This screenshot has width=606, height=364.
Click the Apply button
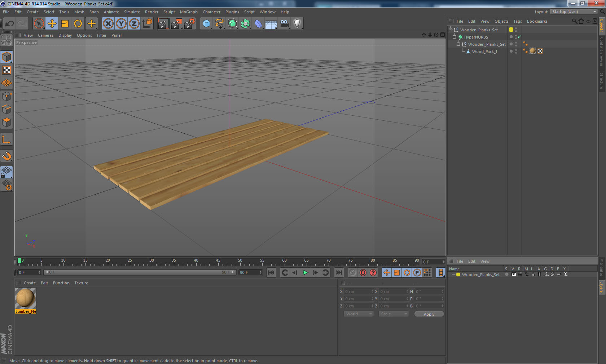tap(429, 314)
